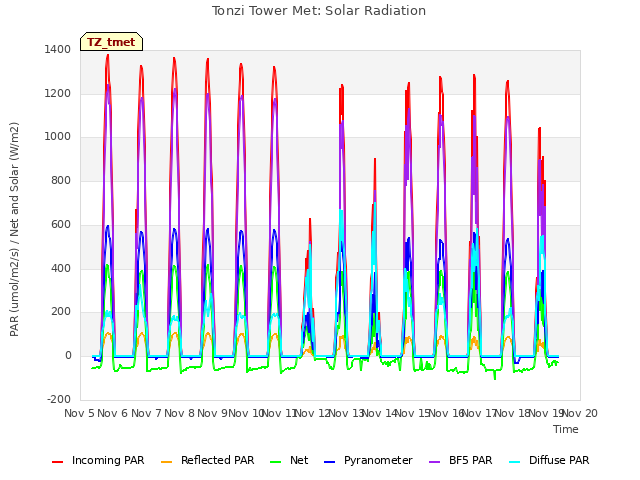Image resolution: width=640 pixels, height=480 pixels.
Task: Click the chart title Tonzi Tower Met: Solar Radiation
Action: click(318, 11)
